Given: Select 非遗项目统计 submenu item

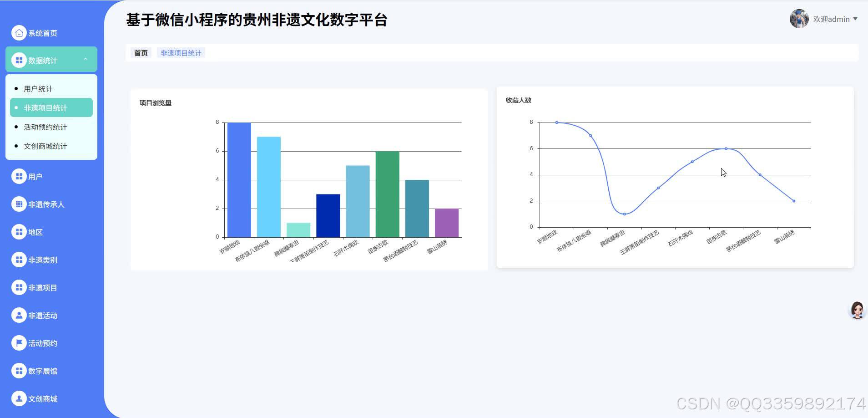Looking at the screenshot, I should [51, 107].
